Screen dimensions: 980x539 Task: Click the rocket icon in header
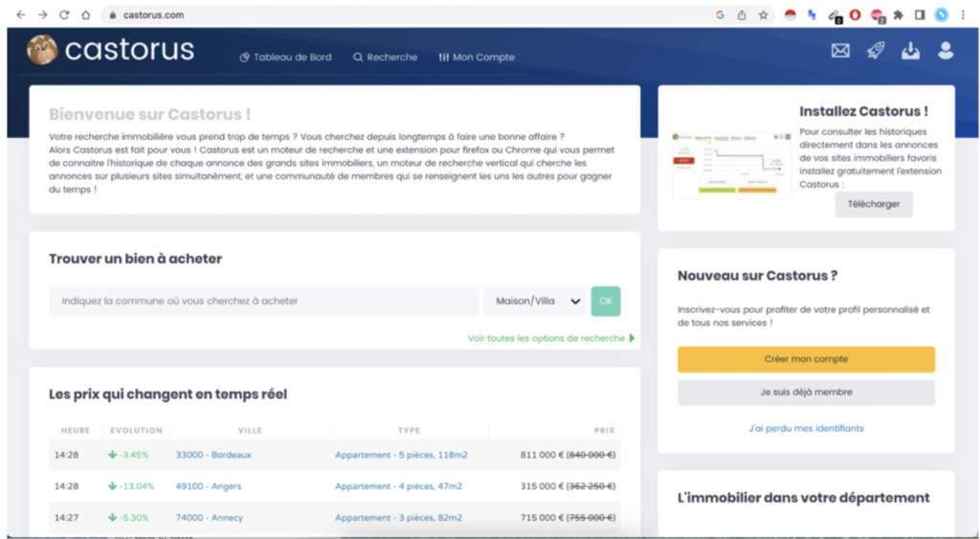(x=876, y=51)
